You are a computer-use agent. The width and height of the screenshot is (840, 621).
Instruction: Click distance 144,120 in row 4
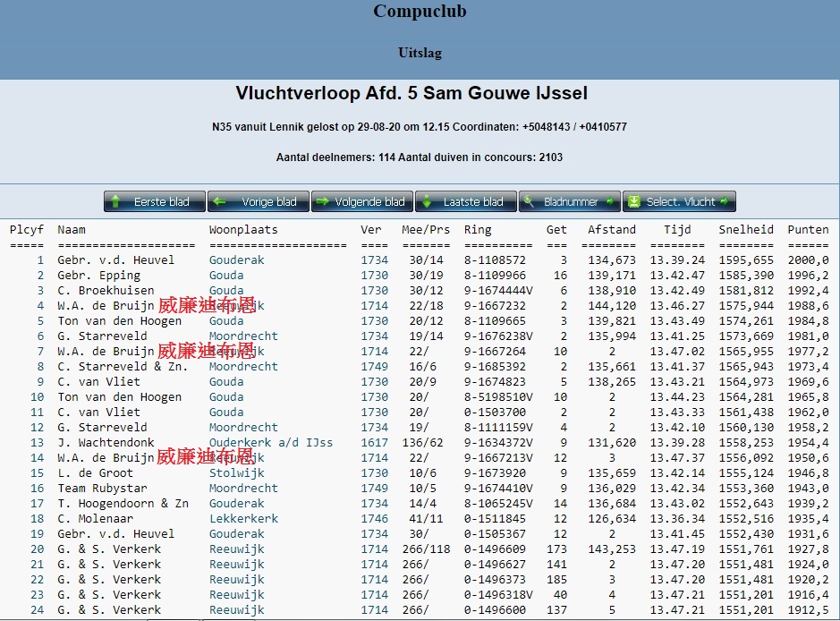click(611, 305)
